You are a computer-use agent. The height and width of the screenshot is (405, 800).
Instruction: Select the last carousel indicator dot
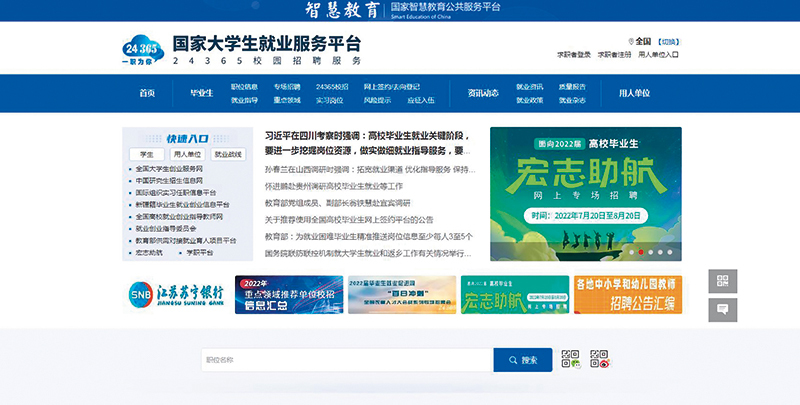pos(670,252)
